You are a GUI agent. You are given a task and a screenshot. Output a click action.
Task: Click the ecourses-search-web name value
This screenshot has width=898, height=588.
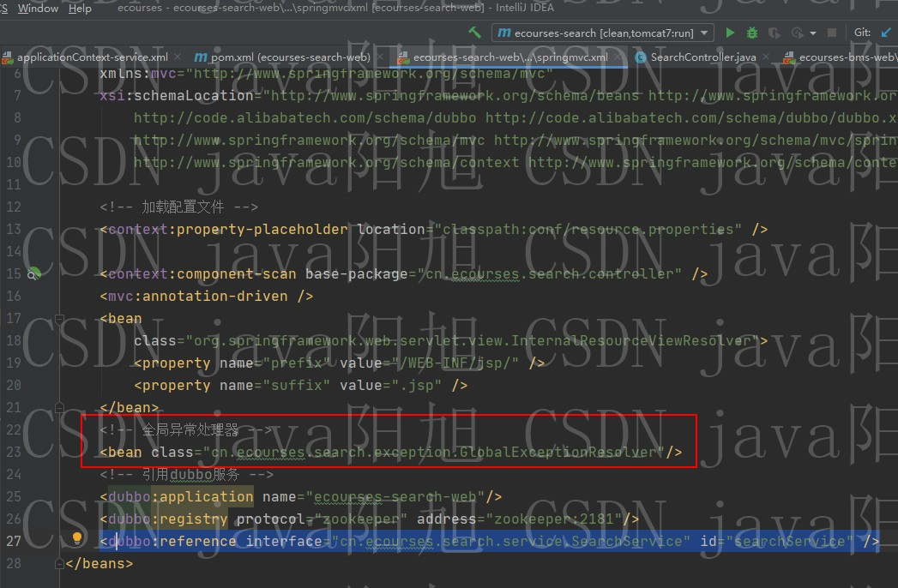(395, 496)
